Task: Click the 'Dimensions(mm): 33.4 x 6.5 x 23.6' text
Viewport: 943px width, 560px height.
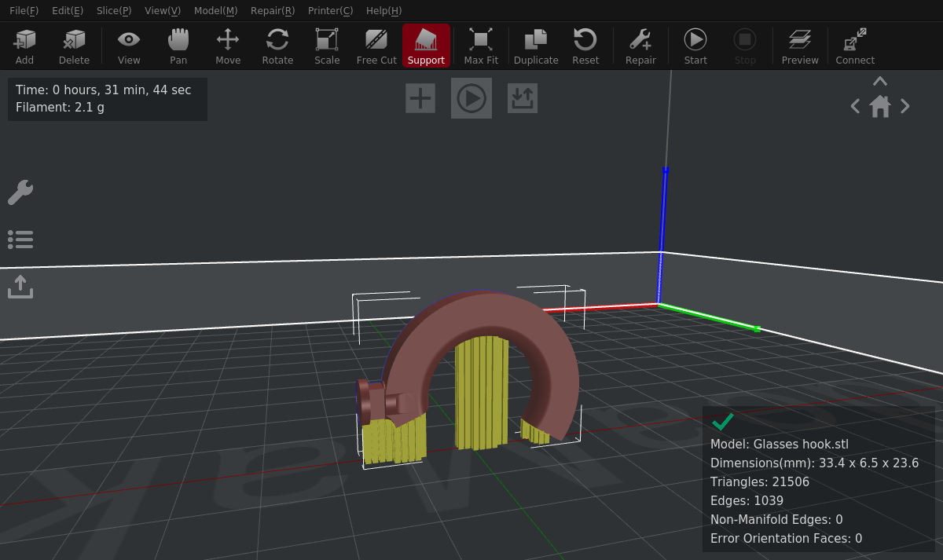Action: point(815,463)
